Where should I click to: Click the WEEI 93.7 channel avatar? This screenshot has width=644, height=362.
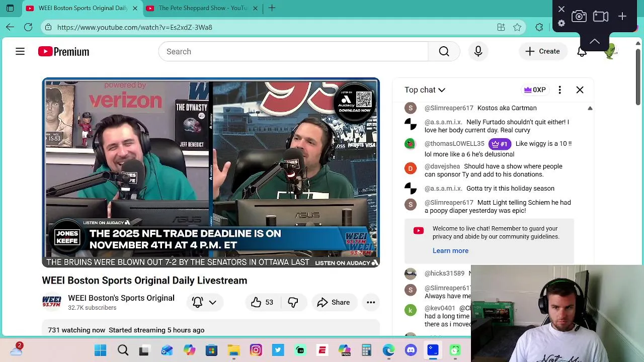pyautogui.click(x=51, y=302)
